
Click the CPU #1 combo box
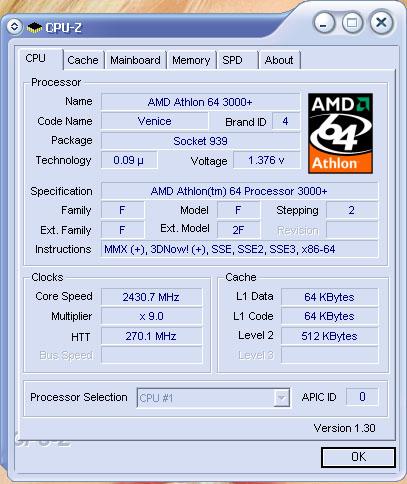[213, 398]
